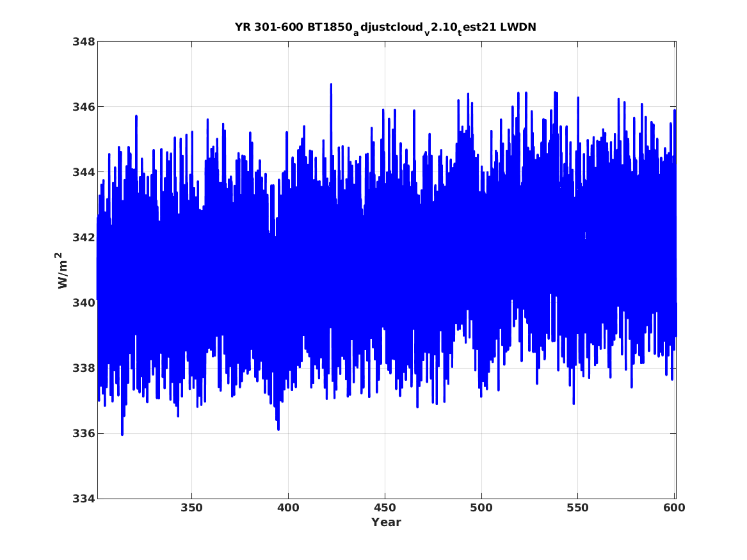Click the y-axis label W/m2
Screen dimensions: 747x560
(62, 270)
